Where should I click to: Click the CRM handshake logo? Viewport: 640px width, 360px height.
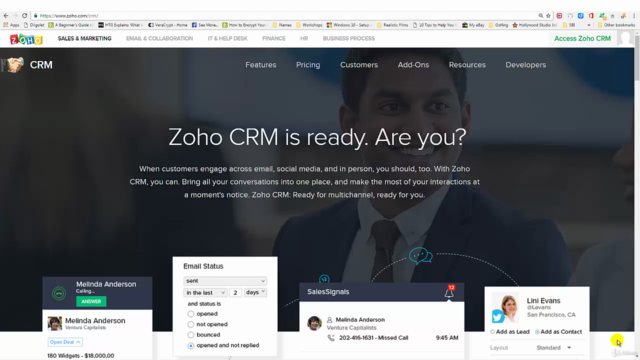click(x=12, y=64)
